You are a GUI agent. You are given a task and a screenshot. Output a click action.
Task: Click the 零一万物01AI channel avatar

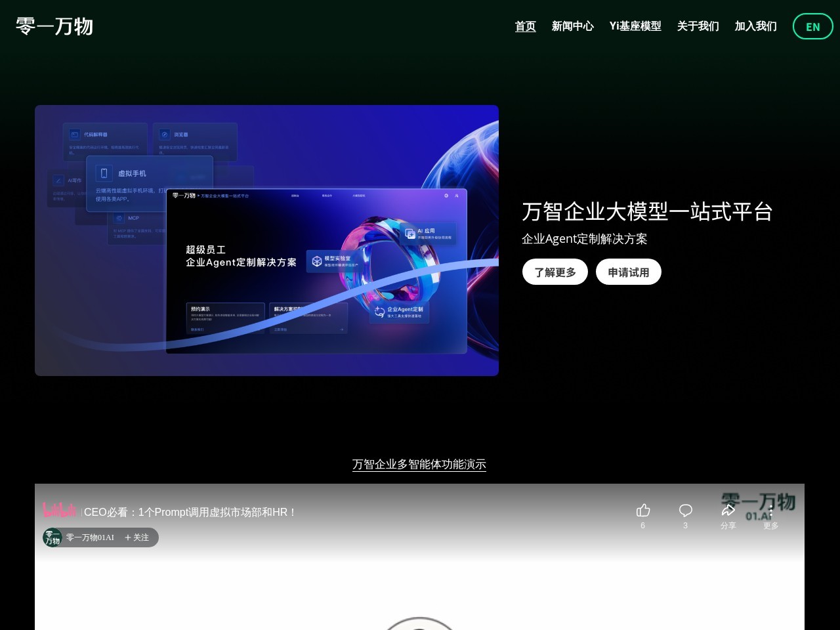pyautogui.click(x=52, y=537)
